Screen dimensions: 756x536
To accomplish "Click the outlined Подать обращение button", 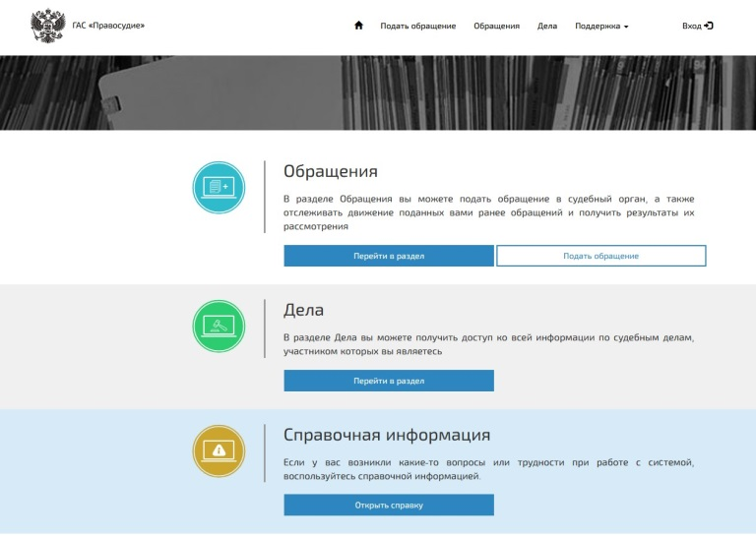I will coord(600,256).
